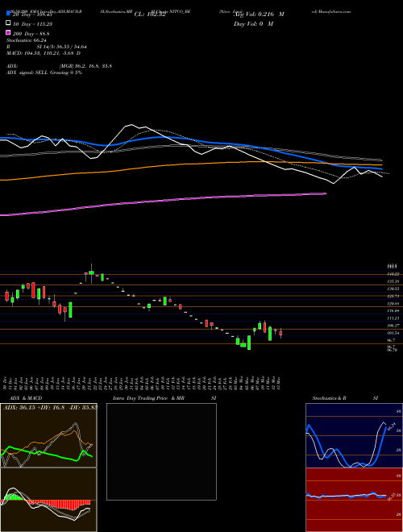The width and height of the screenshot is (403, 532).
Task: Click the Stochastics & RSI panel title
Action: tap(345, 398)
